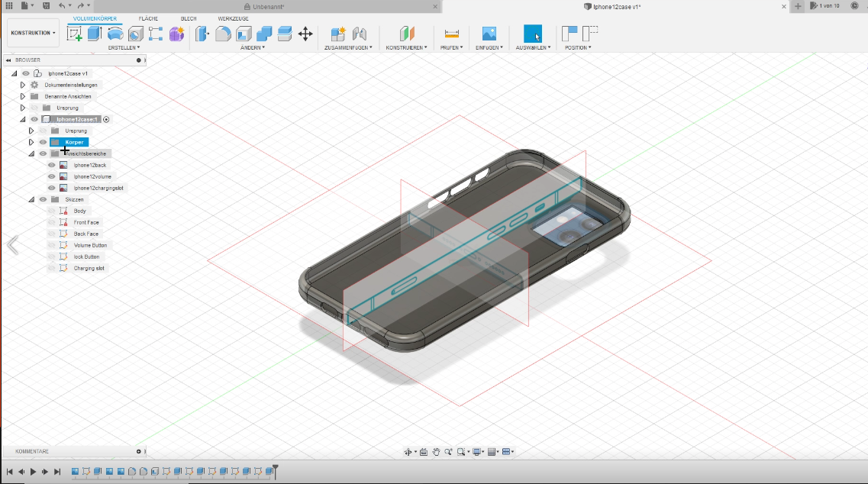This screenshot has height=484, width=868.
Task: Click the Select cursor tool
Action: [533, 34]
